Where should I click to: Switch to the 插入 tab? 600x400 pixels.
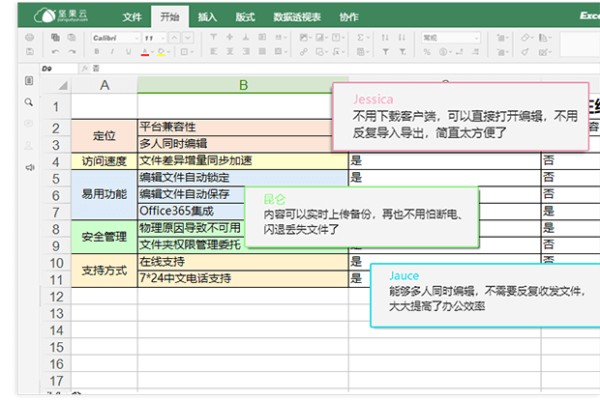(207, 17)
